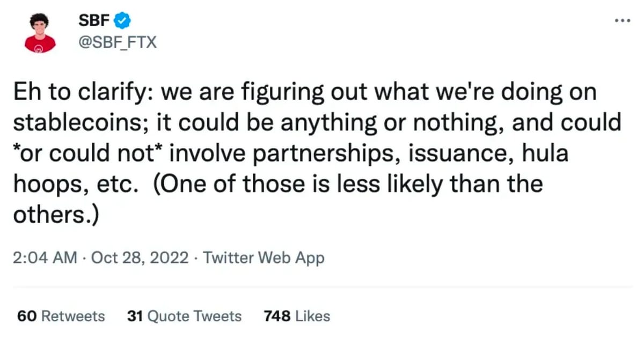Click the quote tweet count number 31

pos(135,316)
